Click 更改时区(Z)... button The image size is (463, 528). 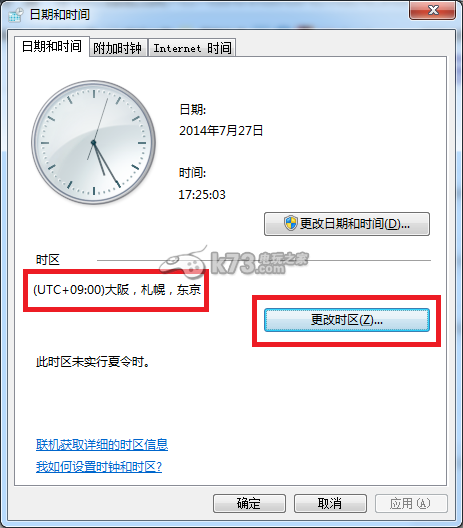tap(347, 320)
